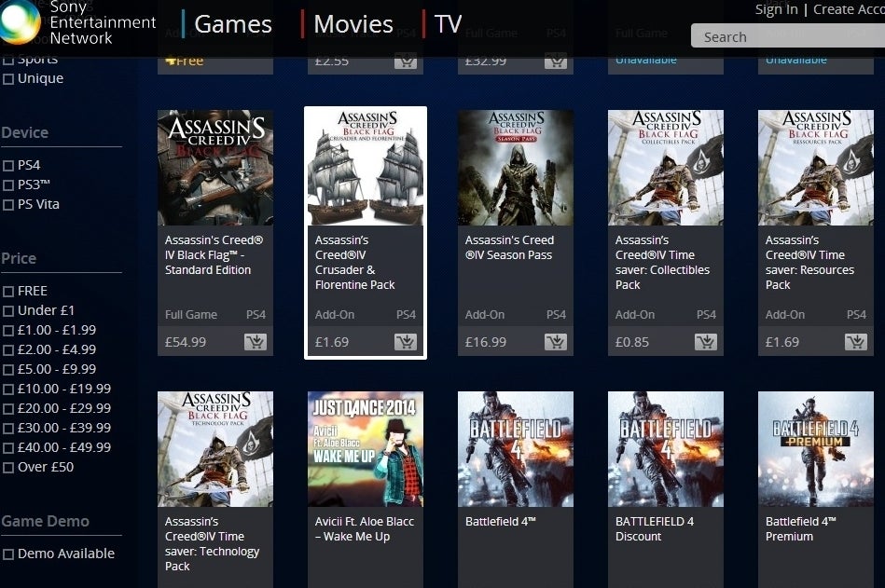Tick the PS4 device checkbox

tap(8, 166)
